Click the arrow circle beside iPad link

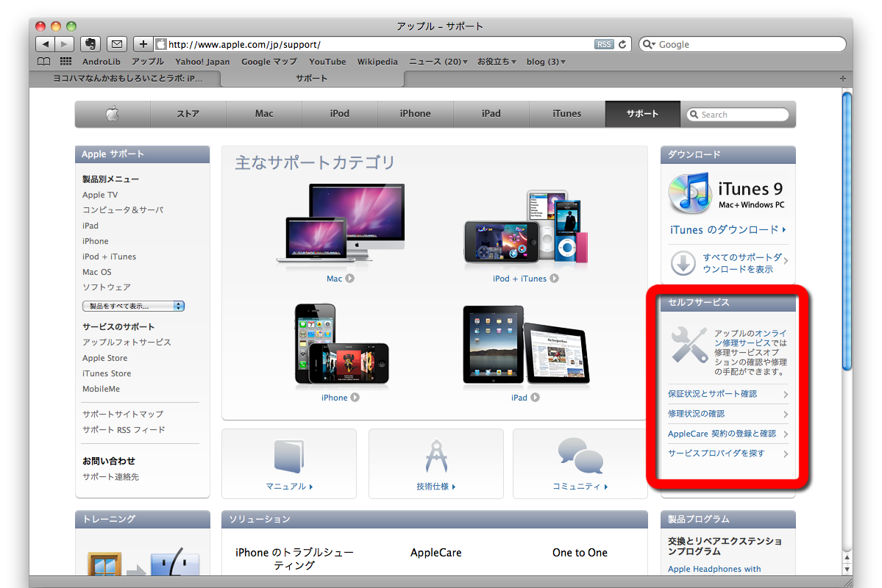[x=535, y=398]
